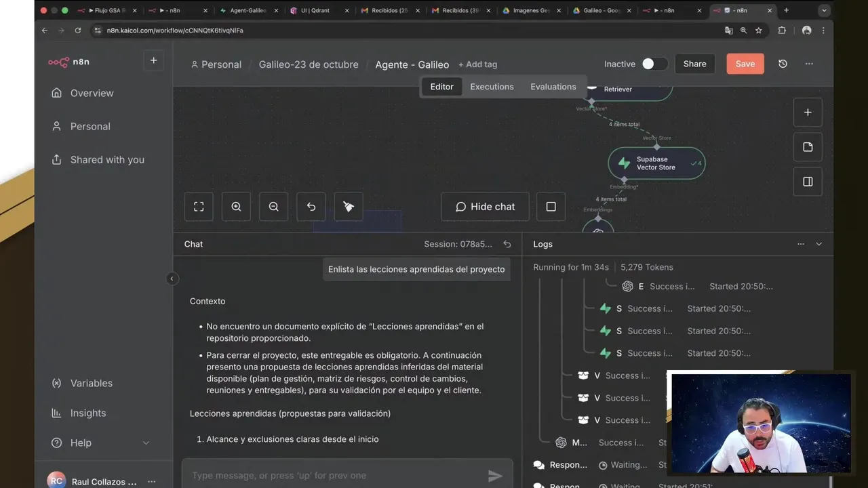Click the Agente - Galileo workflow name
This screenshot has width=868, height=488.
point(412,64)
